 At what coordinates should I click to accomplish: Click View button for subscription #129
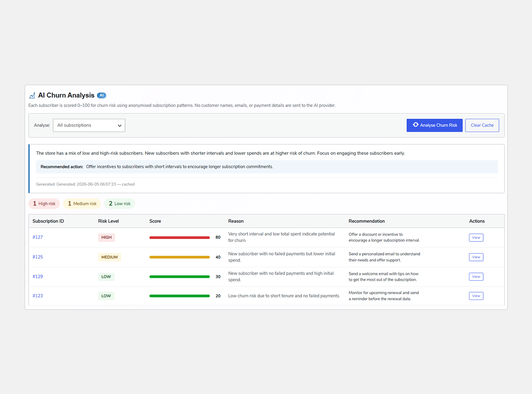point(476,277)
